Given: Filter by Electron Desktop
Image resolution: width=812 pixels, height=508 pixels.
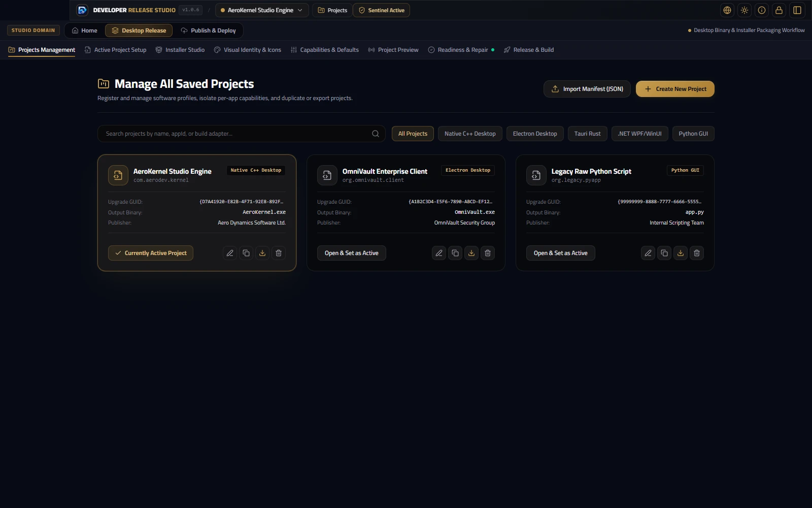Looking at the screenshot, I should click(x=535, y=134).
